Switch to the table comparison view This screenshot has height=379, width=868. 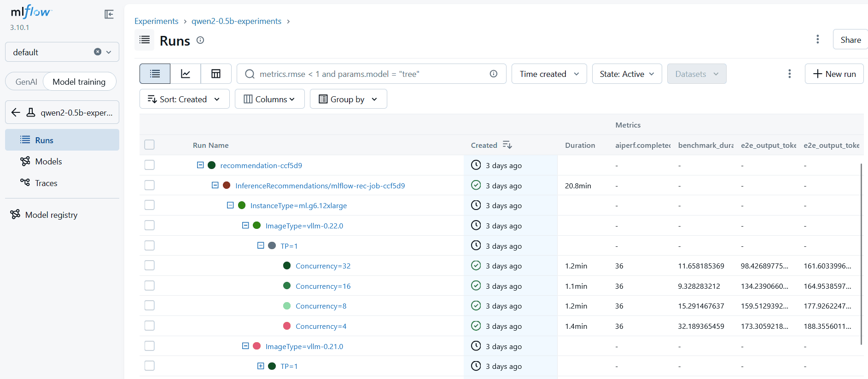pyautogui.click(x=216, y=74)
